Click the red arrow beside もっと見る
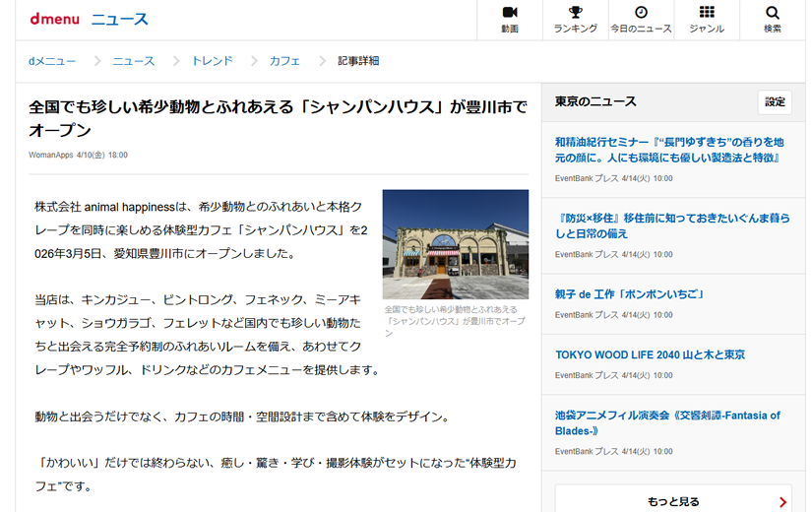Viewport: 812px width, 512px height. point(782,502)
